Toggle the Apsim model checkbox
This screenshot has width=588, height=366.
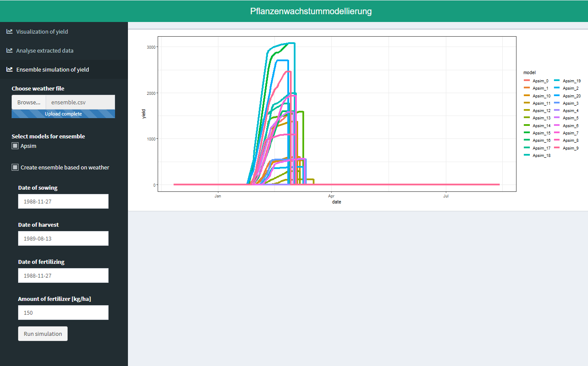pyautogui.click(x=15, y=146)
